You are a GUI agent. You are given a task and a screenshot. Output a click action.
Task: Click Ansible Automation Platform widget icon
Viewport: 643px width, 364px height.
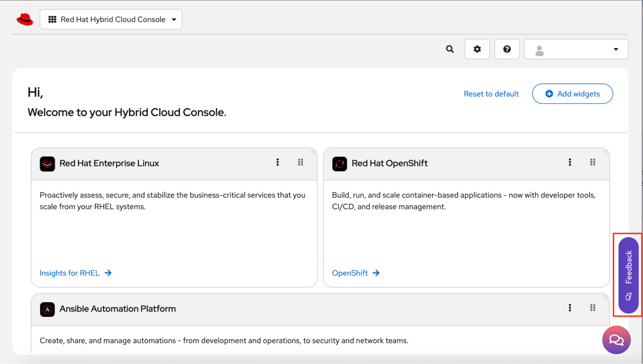pyautogui.click(x=47, y=309)
